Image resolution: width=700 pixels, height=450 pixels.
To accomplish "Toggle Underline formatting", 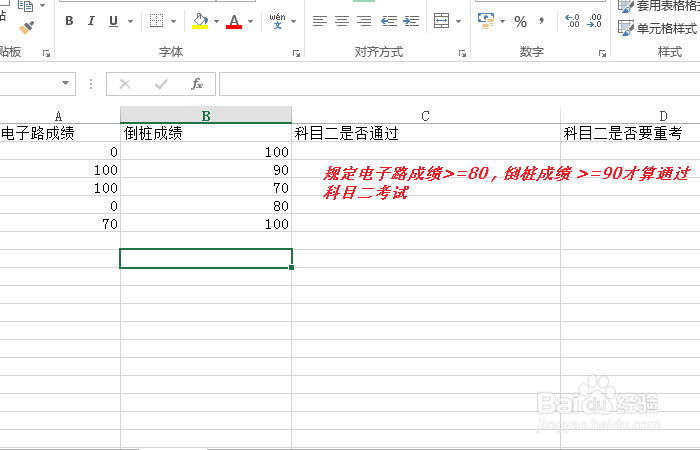I will (113, 21).
